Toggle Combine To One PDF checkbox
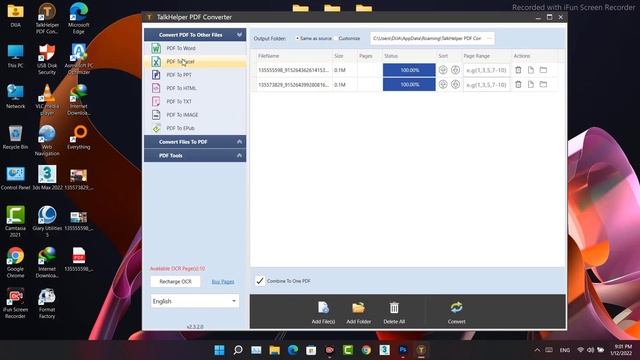Viewport: 640px width, 360px height. pos(260,281)
